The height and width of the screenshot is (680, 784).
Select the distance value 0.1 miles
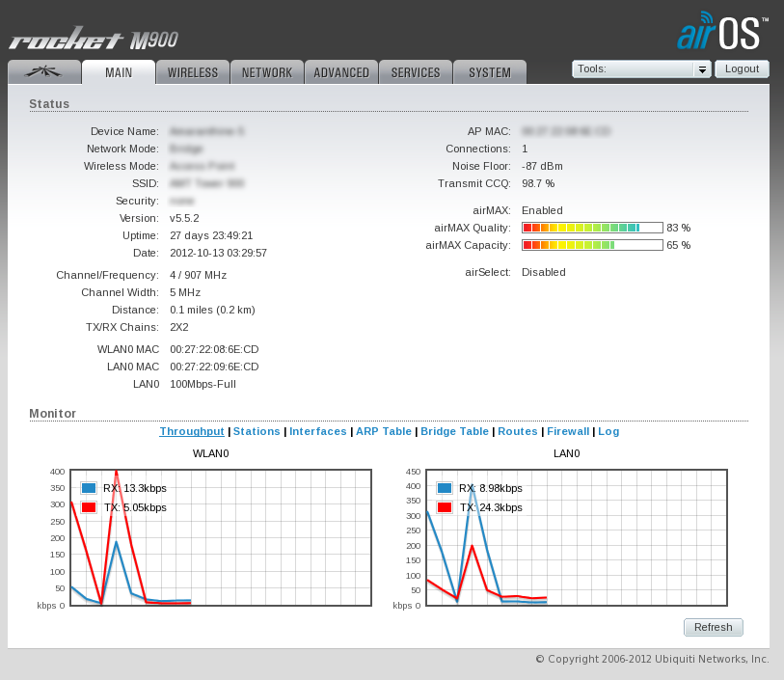pos(212,310)
